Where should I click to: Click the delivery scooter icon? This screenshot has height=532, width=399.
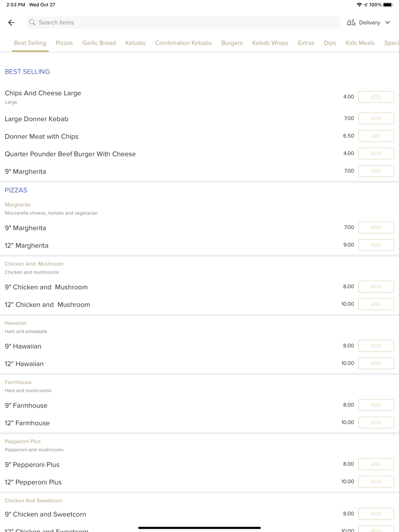351,23
